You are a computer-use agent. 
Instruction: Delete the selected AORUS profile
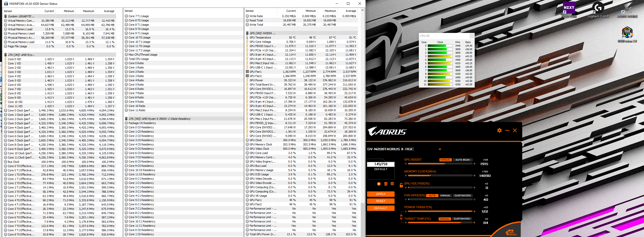(x=386, y=184)
